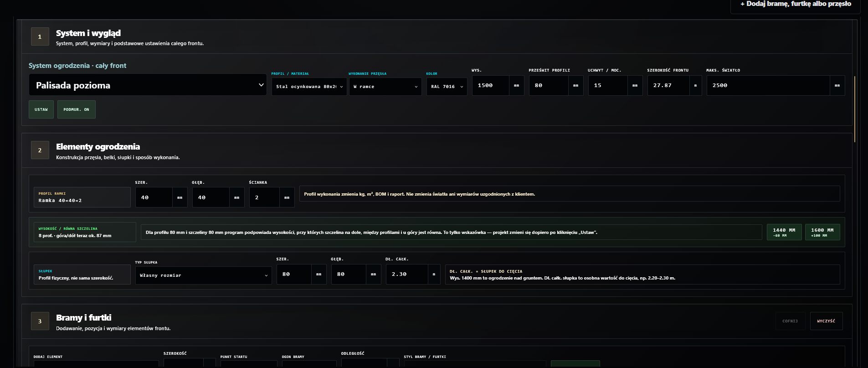Click the 'Maks. światło' field showing 2500
Screen dimensions: 868x368
[x=768, y=85]
